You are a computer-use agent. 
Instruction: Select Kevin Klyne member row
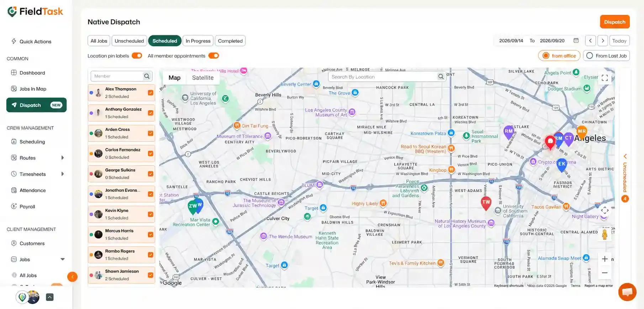[x=121, y=214]
